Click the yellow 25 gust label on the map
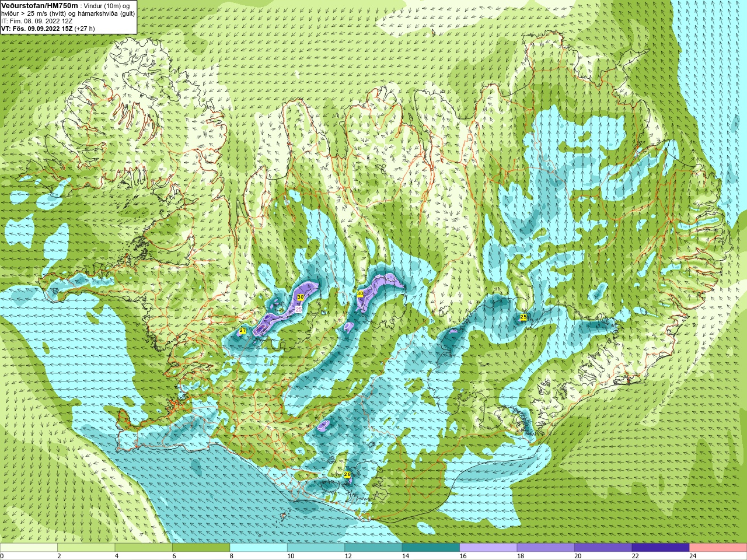 tap(523, 317)
